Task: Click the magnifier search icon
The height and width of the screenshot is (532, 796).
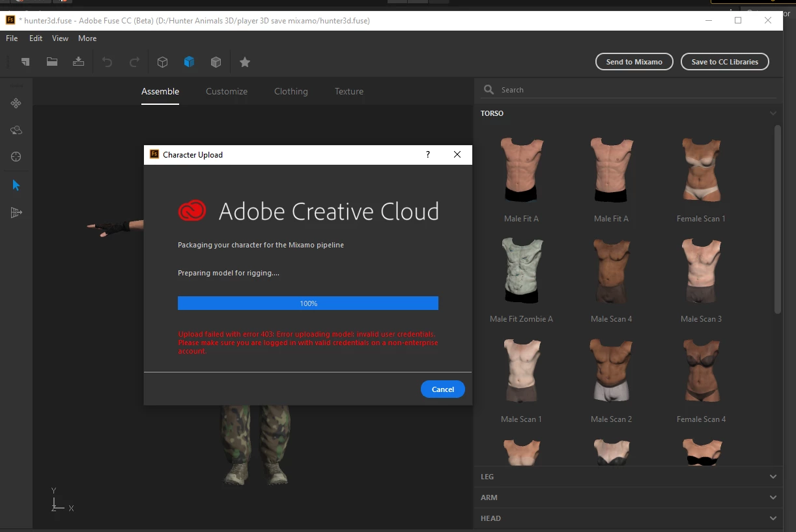Action: click(488, 90)
